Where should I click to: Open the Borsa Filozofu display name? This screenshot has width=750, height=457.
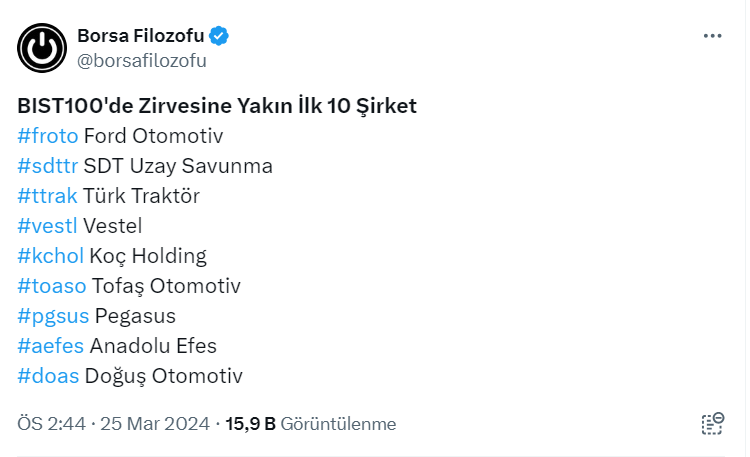click(140, 36)
